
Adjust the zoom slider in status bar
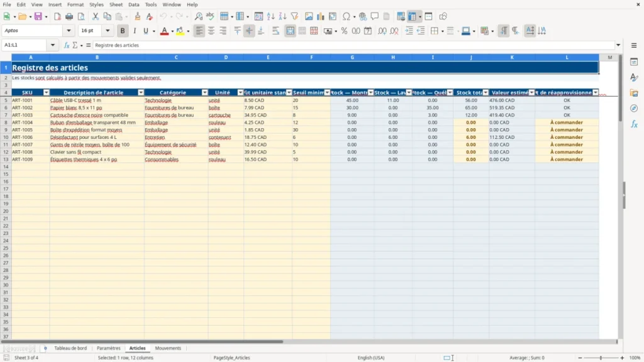(x=601, y=358)
